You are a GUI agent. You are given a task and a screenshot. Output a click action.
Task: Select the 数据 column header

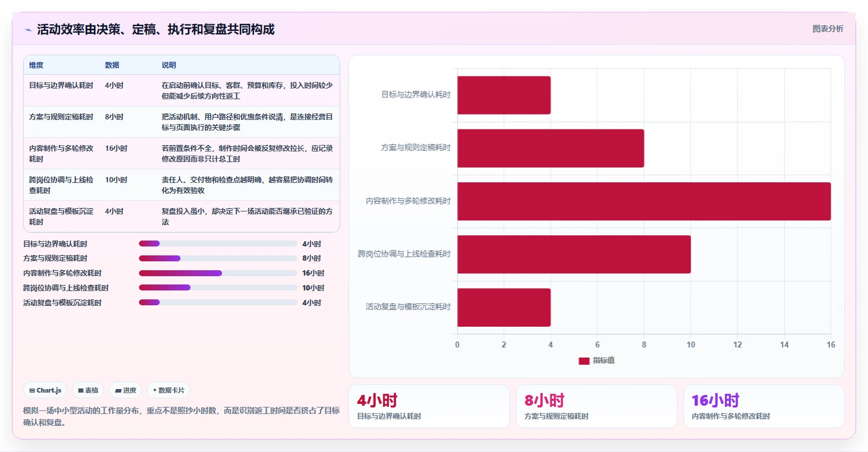point(112,65)
